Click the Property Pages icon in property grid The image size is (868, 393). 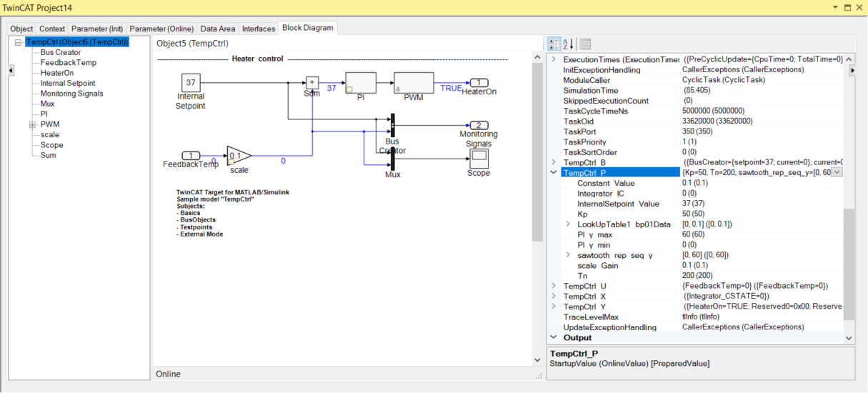585,44
